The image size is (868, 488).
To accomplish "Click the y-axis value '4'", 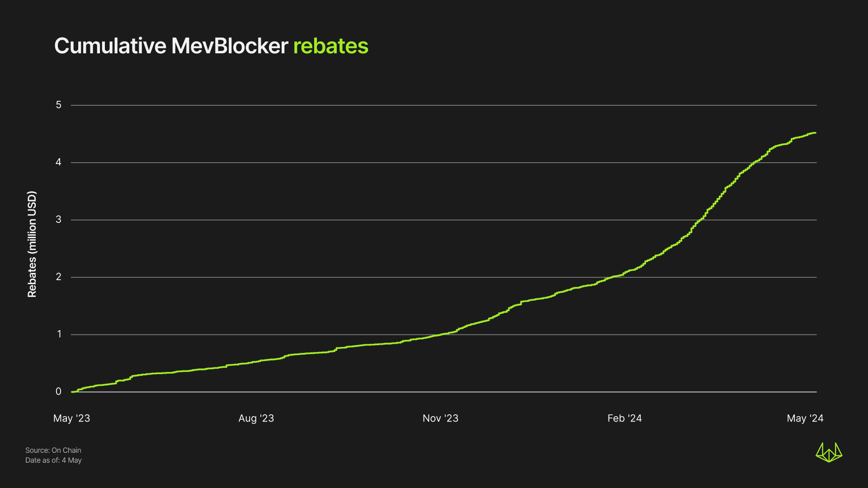I will 58,162.
